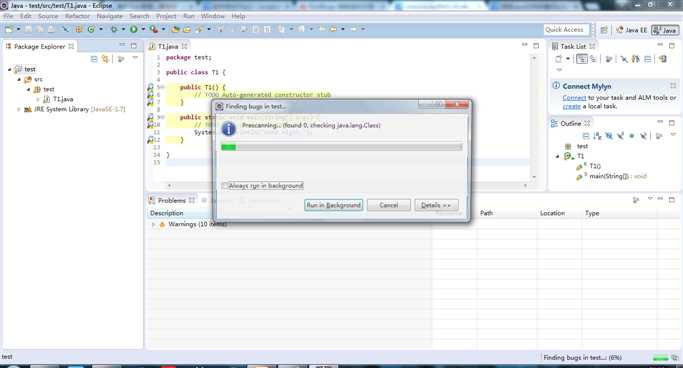
Task: Click the New file toolbar icon
Action: tap(9, 29)
